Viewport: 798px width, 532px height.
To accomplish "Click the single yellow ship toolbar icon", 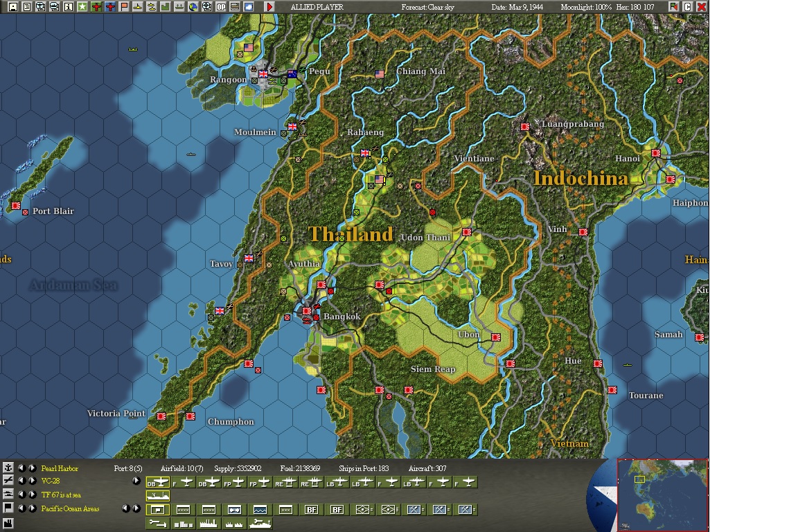I will pos(137,7).
